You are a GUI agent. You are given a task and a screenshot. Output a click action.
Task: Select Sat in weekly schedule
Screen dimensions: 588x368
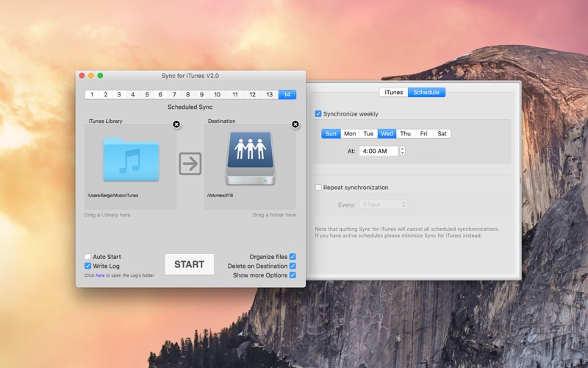(442, 134)
